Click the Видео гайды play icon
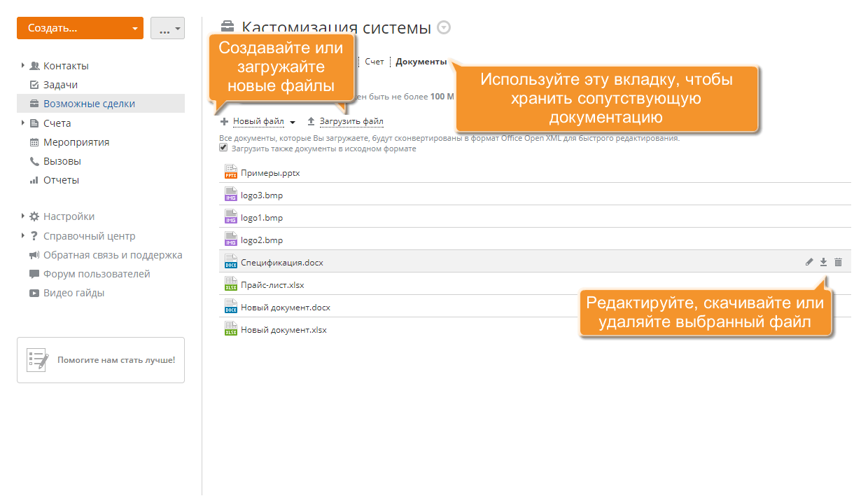 click(34, 293)
